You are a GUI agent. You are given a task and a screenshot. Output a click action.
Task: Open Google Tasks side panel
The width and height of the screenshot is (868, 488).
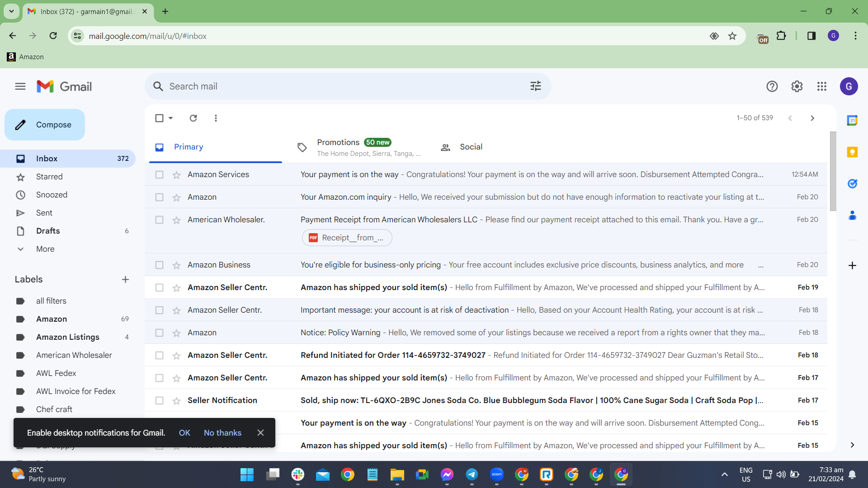852,183
